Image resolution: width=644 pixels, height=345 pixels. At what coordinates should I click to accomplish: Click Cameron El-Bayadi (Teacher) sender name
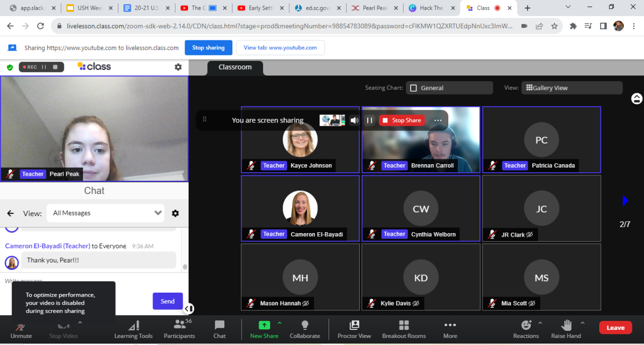click(48, 246)
